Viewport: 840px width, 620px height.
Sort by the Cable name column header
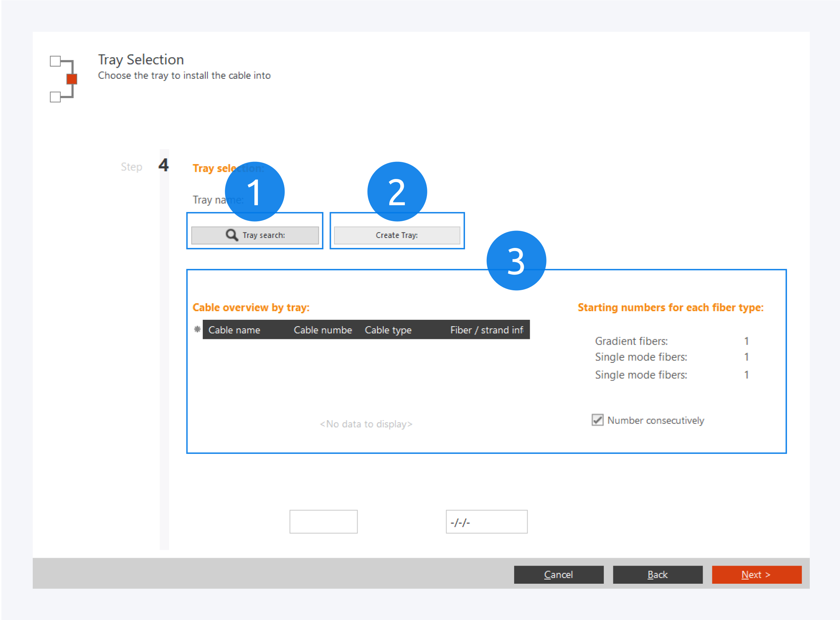pos(234,330)
